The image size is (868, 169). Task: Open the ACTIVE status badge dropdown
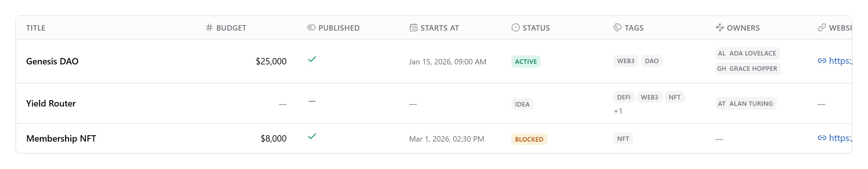525,62
